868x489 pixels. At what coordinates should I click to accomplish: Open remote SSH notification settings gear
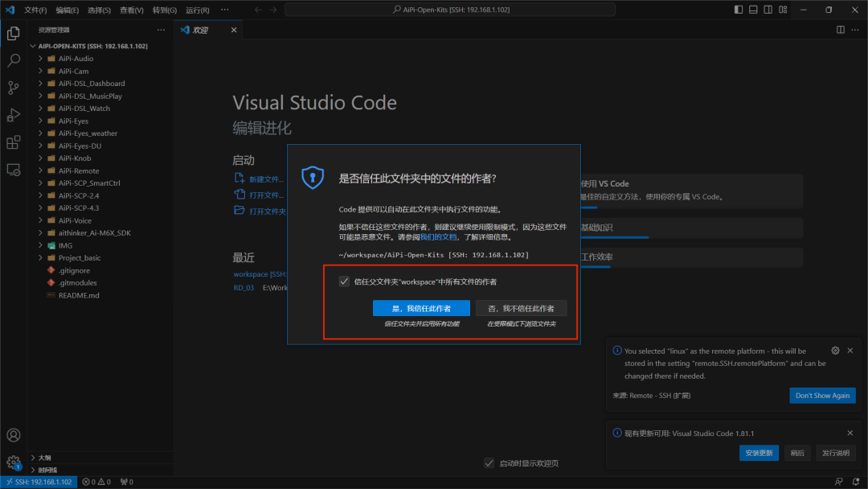point(835,351)
